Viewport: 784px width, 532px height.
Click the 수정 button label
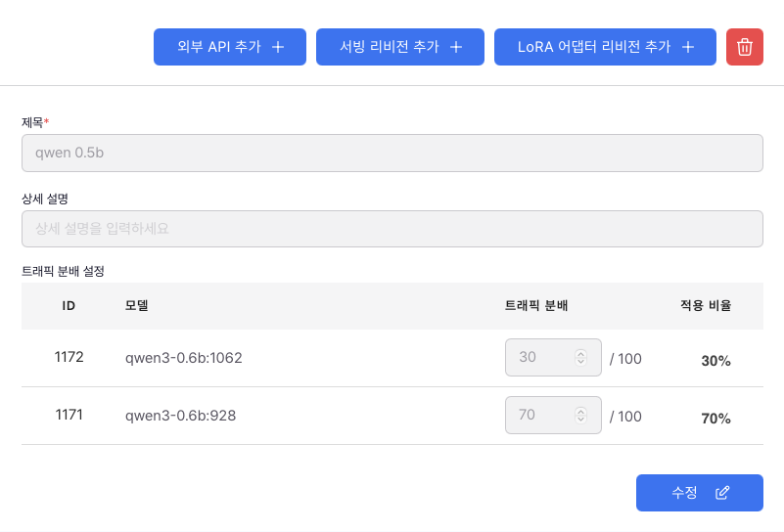(x=684, y=493)
